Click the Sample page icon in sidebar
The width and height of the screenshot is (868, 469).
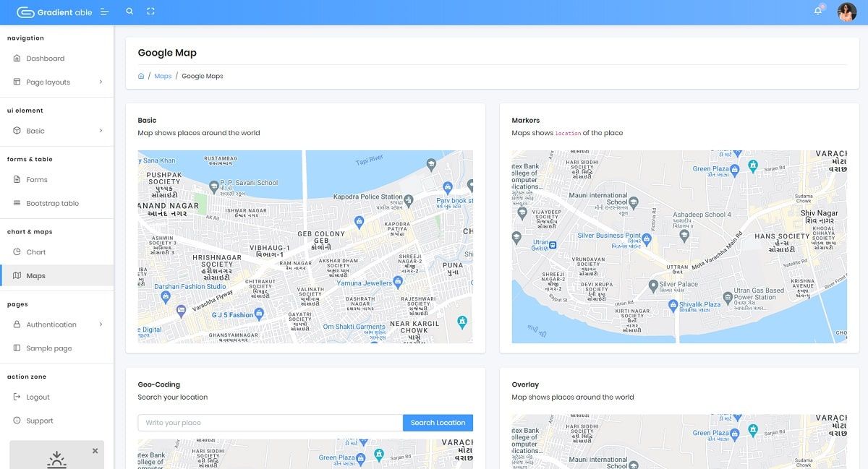click(x=17, y=348)
